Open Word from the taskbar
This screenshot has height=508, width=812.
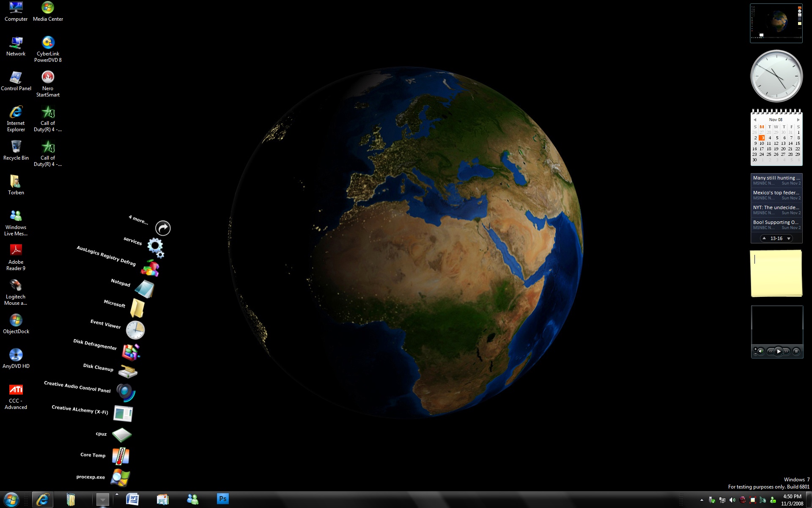(132, 500)
